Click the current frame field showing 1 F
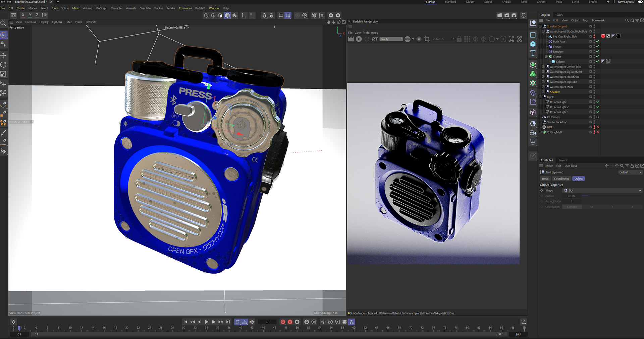 (x=267, y=322)
